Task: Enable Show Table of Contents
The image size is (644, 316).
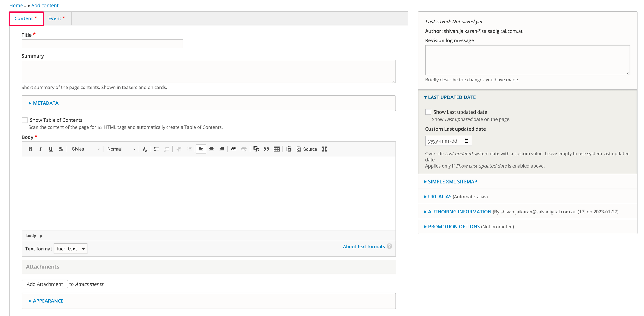Action: point(25,120)
